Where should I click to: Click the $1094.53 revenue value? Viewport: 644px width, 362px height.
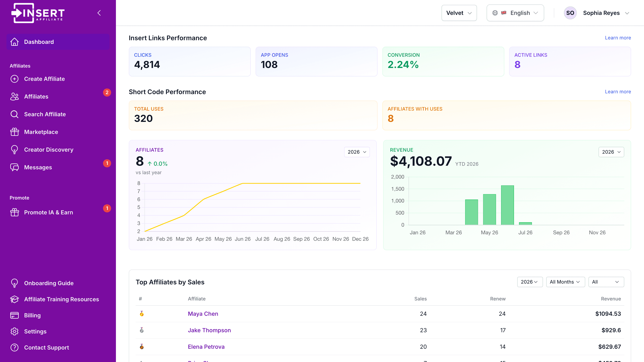(608, 314)
